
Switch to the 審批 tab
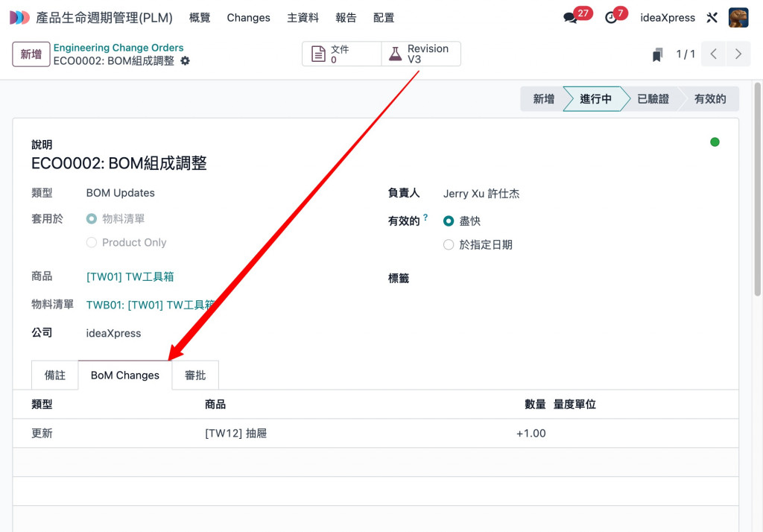click(195, 376)
